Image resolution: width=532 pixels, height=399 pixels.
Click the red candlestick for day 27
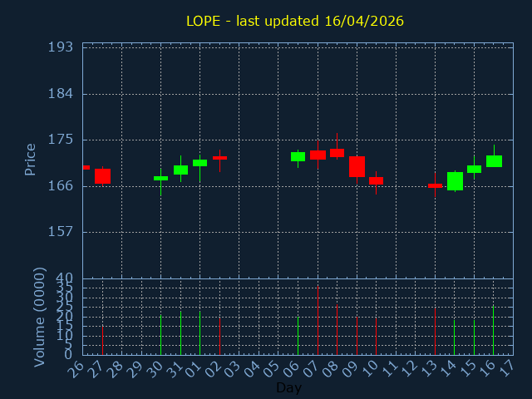pyautogui.click(x=102, y=176)
